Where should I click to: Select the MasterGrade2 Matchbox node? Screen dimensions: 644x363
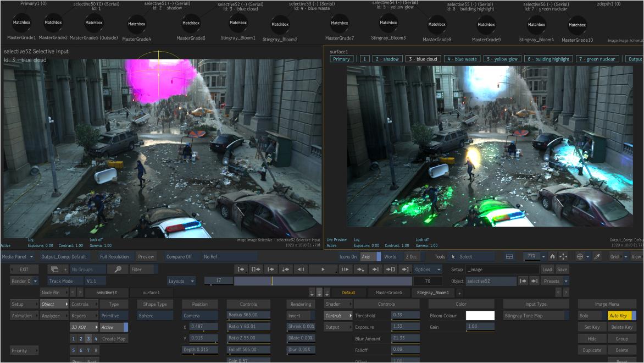53,23
